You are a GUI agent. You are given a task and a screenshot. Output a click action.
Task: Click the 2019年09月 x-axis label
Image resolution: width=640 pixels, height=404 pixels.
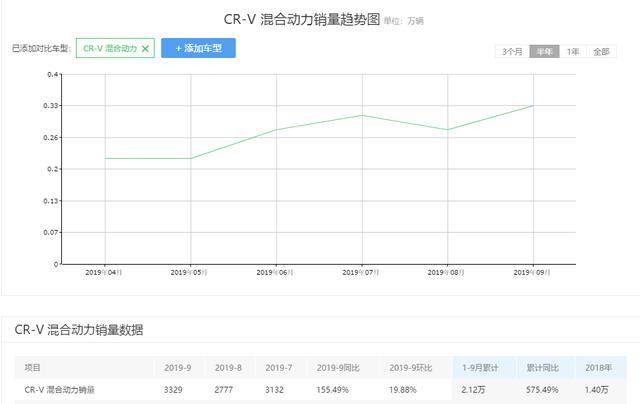click(x=532, y=272)
